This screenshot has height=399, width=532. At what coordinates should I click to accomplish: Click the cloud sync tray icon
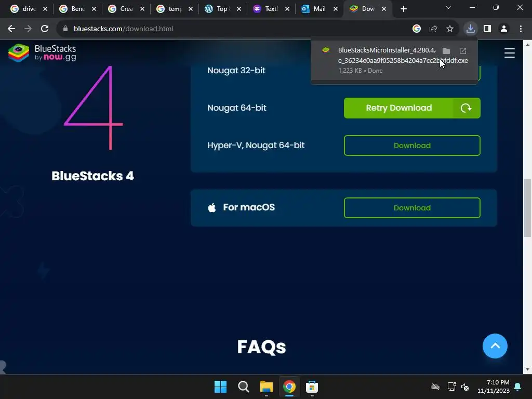click(x=435, y=387)
